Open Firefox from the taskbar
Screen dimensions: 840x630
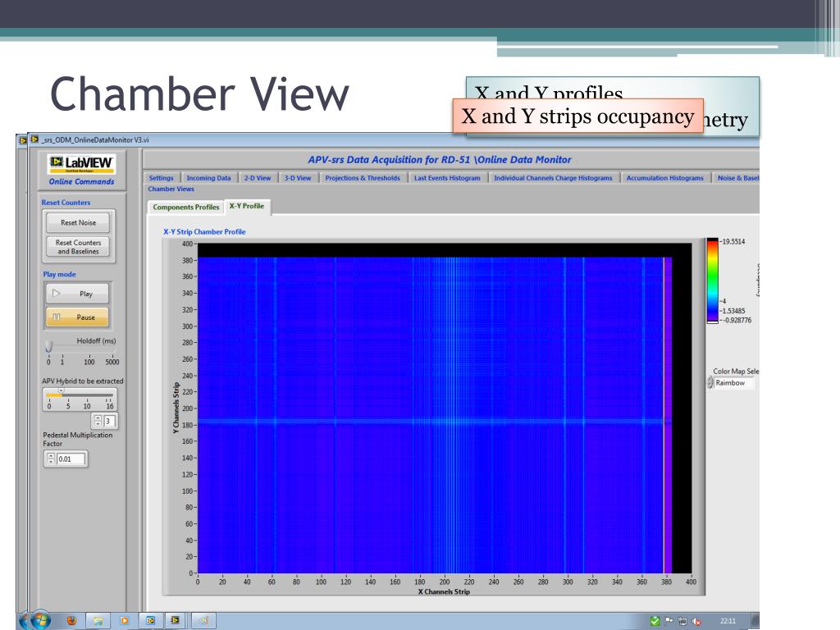tap(71, 620)
